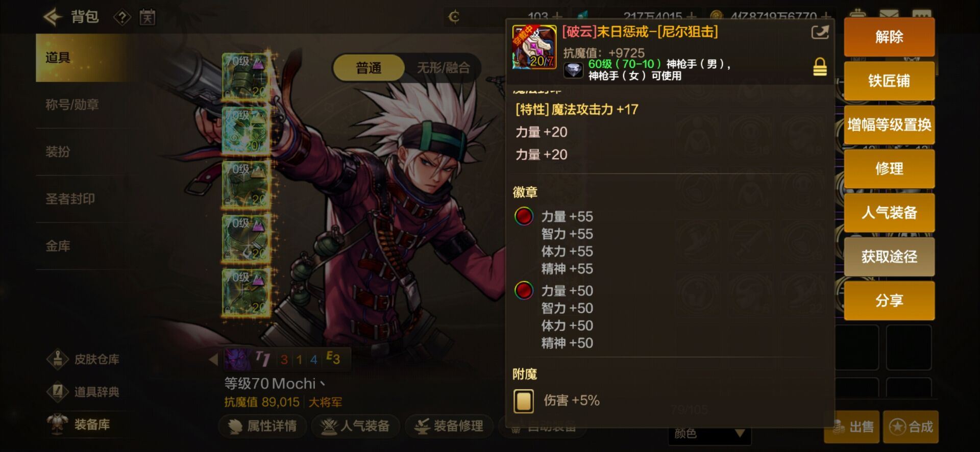Viewport: 980px width, 452px height.
Task: Open 属性详情 attribute details button
Action: 263,426
